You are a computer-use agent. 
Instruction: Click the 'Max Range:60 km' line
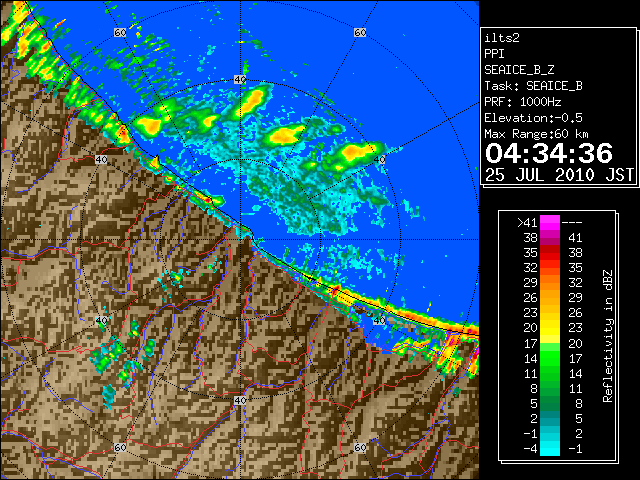[536, 134]
